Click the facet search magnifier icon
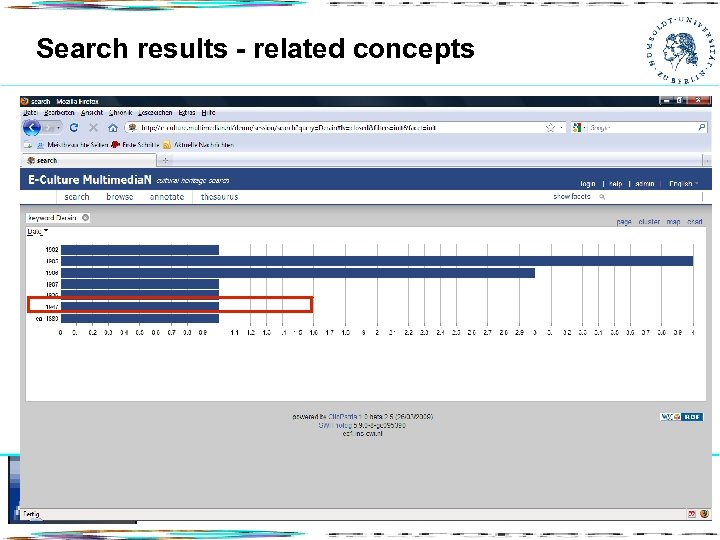Screen dimensions: 720x540 (x=602, y=197)
